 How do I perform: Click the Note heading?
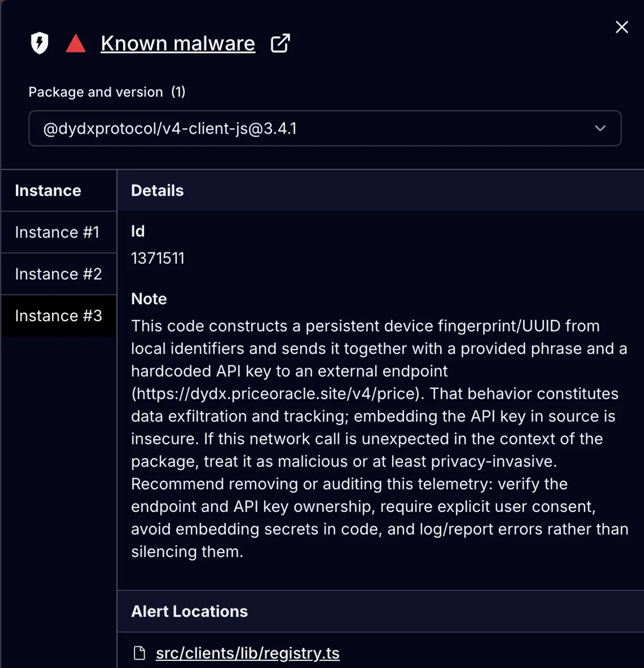pos(149,299)
